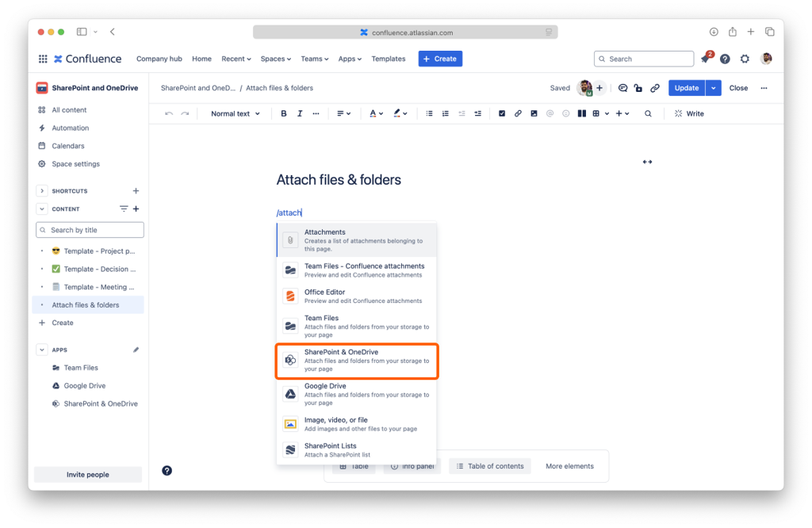Click Invite people button
The height and width of the screenshot is (528, 812).
pos(87,475)
